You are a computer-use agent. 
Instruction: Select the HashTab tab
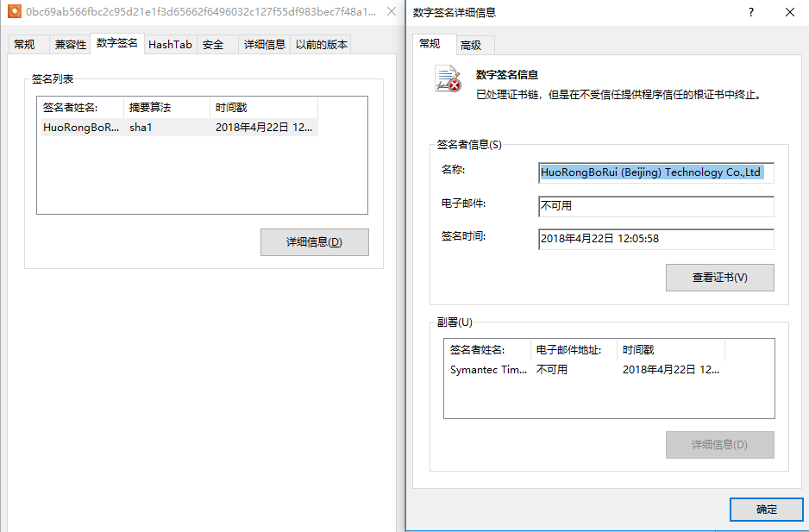click(x=170, y=45)
